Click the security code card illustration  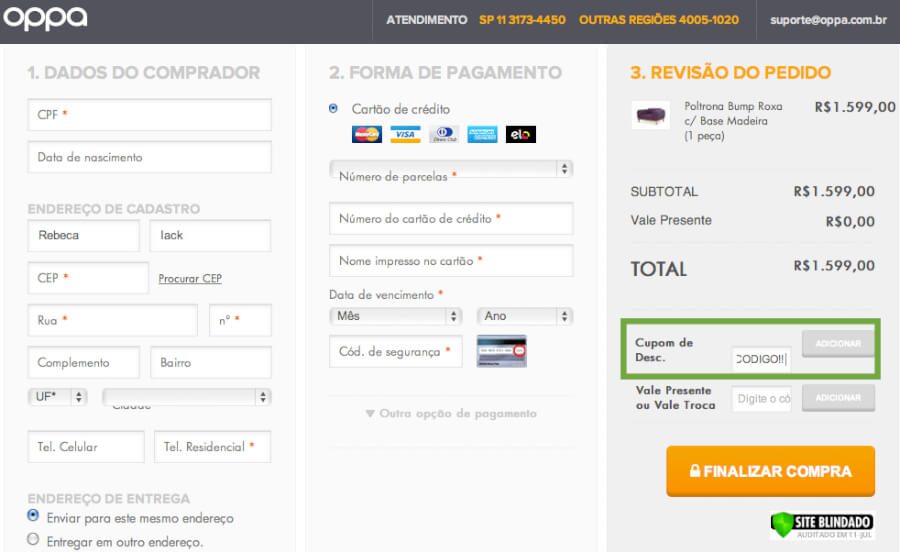501,351
